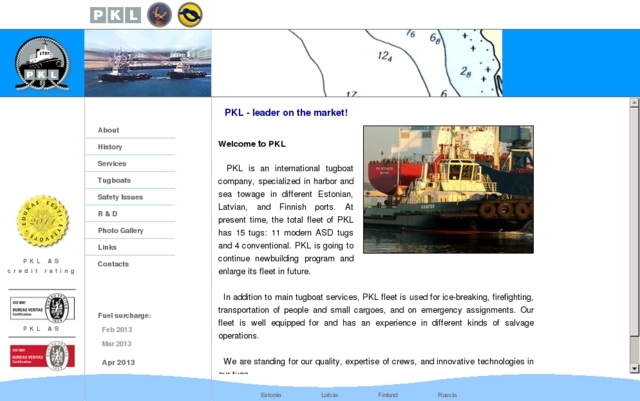Screen dimensions: 640x401
Task: Open the Photo Gallery
Action: tap(120, 230)
